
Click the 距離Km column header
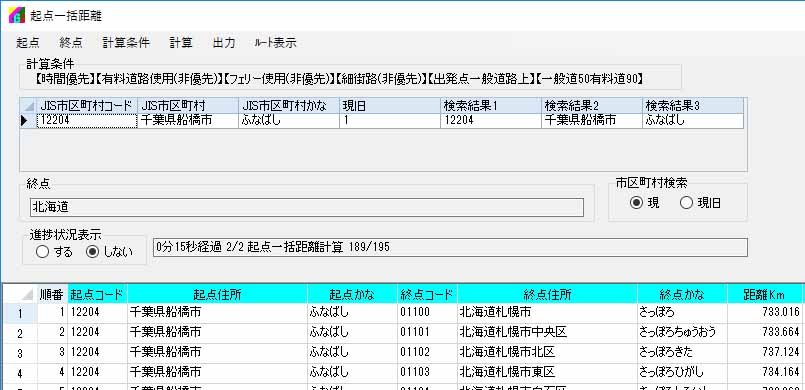tap(764, 295)
